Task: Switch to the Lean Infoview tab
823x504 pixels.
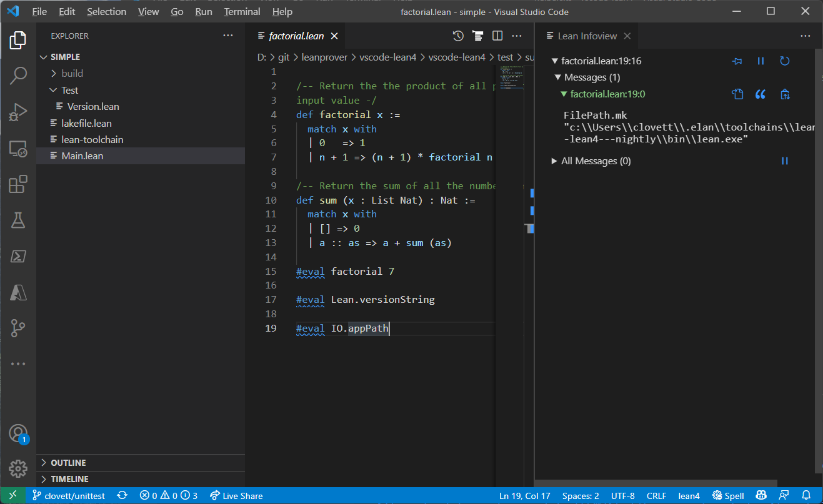Action: click(x=586, y=36)
